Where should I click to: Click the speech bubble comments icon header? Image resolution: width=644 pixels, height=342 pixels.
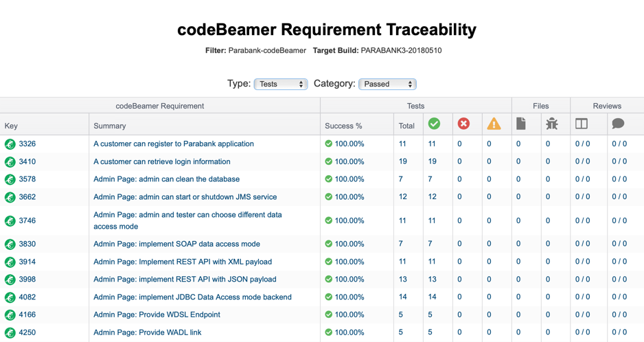click(x=618, y=124)
